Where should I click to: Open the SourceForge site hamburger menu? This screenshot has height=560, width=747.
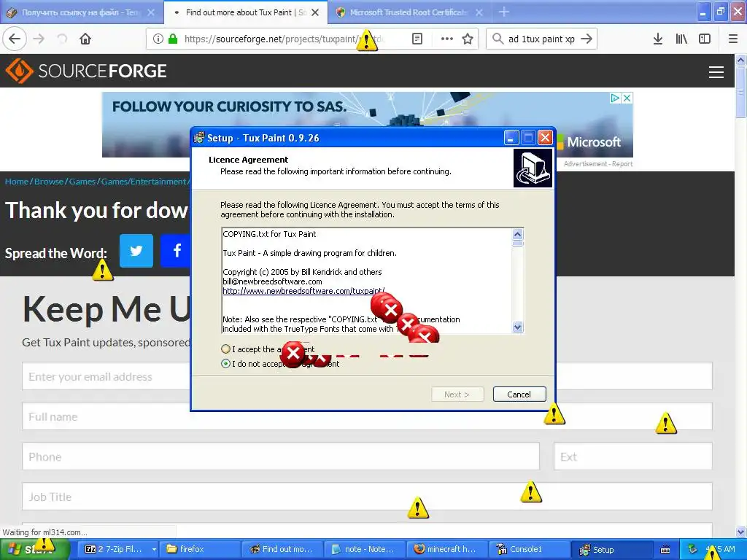click(716, 72)
